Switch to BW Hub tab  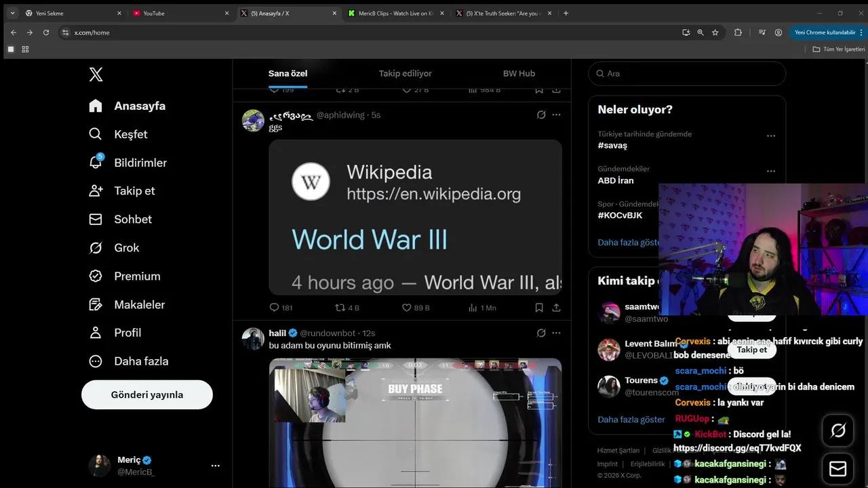(x=519, y=73)
